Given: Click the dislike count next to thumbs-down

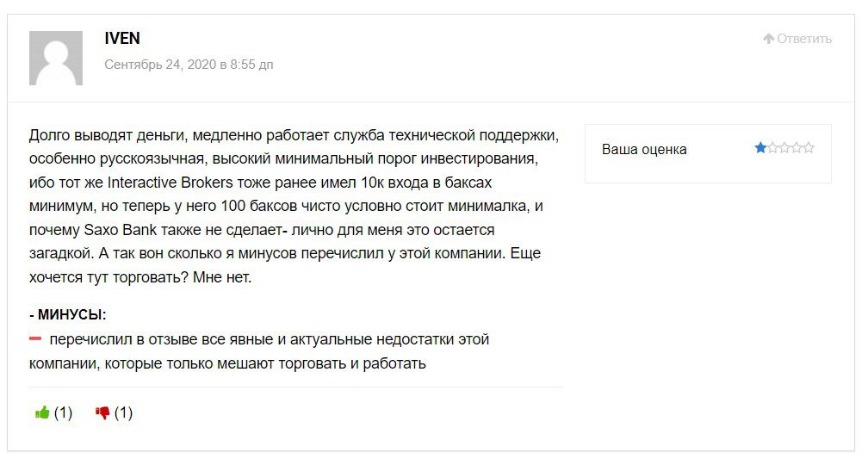Looking at the screenshot, I should 124,412.
